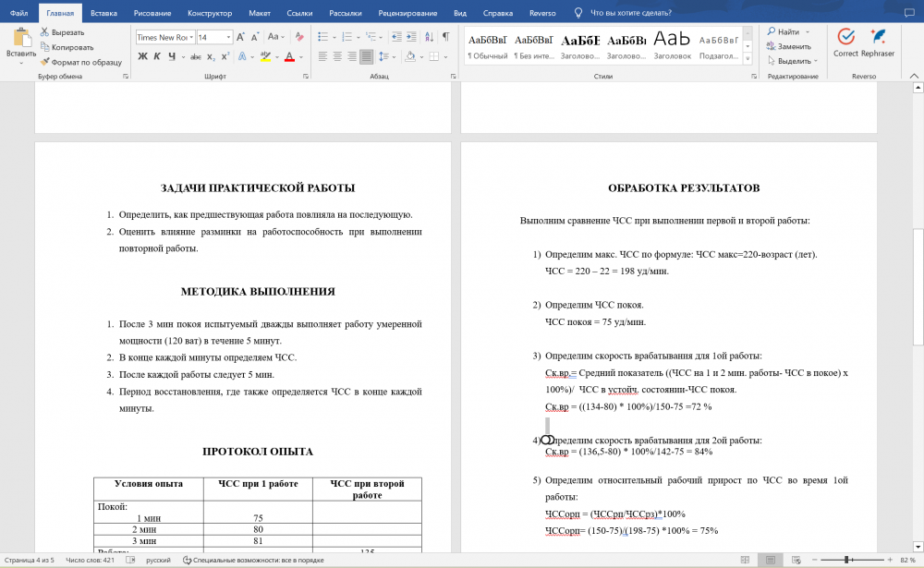Click the zoom slider in the status bar

[852, 560]
